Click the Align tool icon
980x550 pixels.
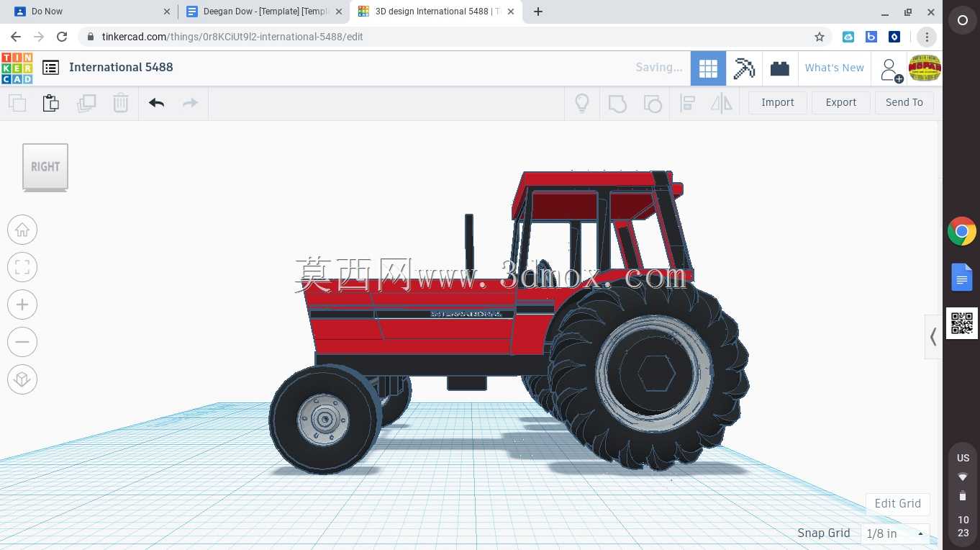[687, 103]
